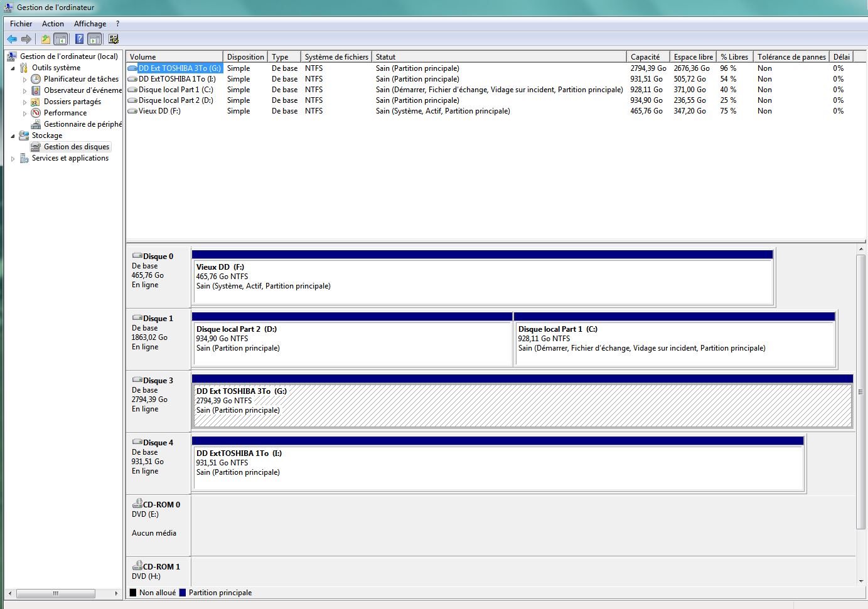Select the Disque local Part 2 (D:) partition block

pyautogui.click(x=352, y=340)
